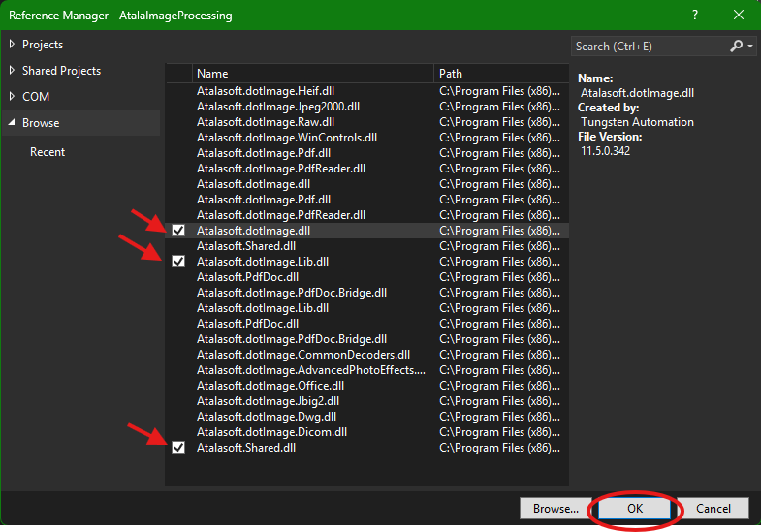
Task: Expand the Projects category
Action: point(12,45)
